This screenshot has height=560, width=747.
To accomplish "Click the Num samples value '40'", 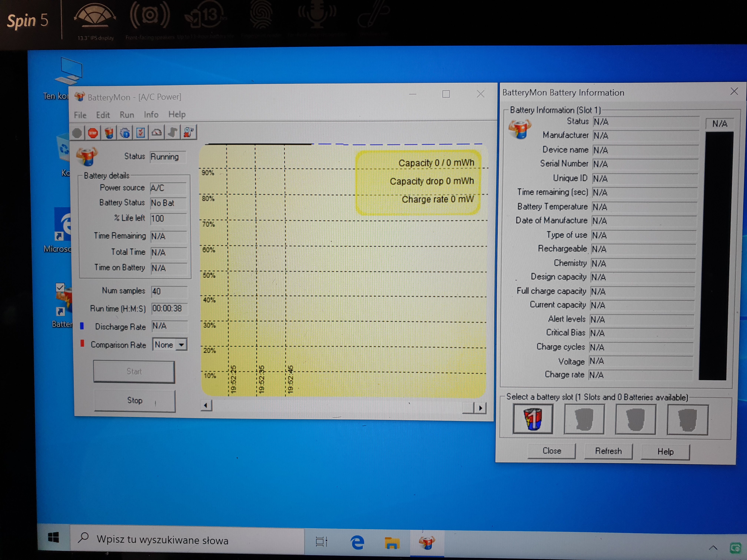I will click(x=169, y=292).
